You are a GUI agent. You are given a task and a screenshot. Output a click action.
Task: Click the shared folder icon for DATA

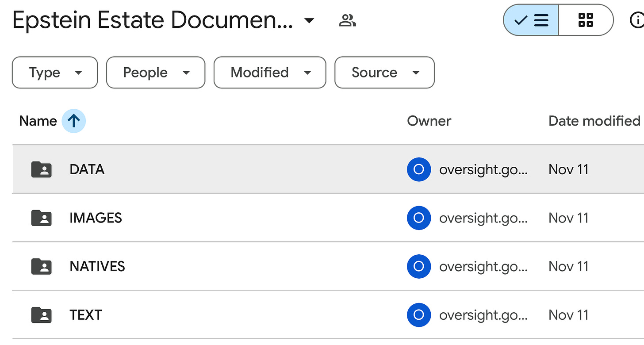[42, 169]
